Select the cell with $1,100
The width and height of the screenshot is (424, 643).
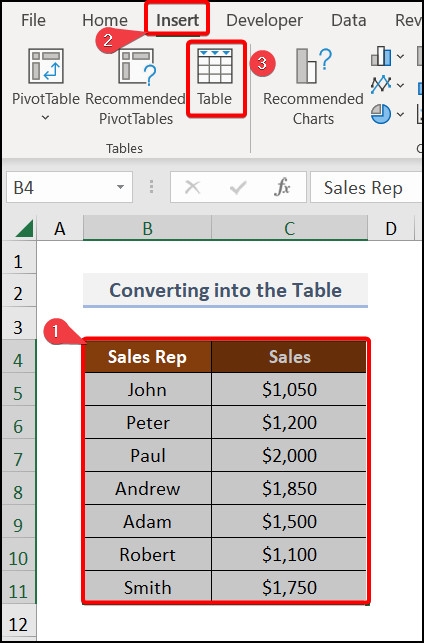pos(290,554)
